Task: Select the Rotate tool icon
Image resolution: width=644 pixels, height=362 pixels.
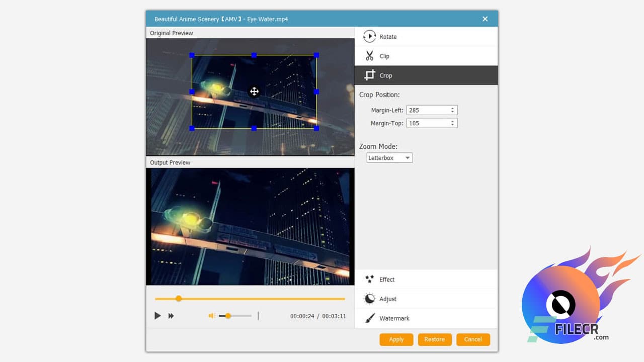Action: [x=369, y=36]
